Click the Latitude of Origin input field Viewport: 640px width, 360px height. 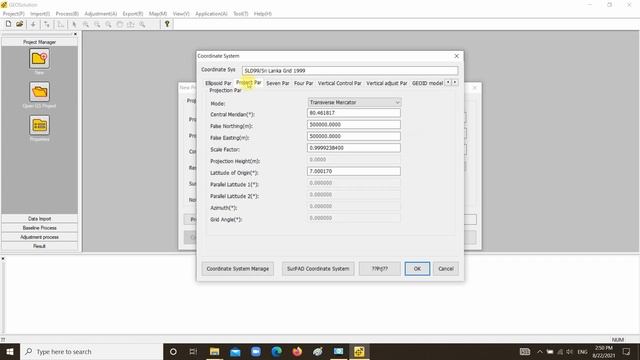[354, 171]
